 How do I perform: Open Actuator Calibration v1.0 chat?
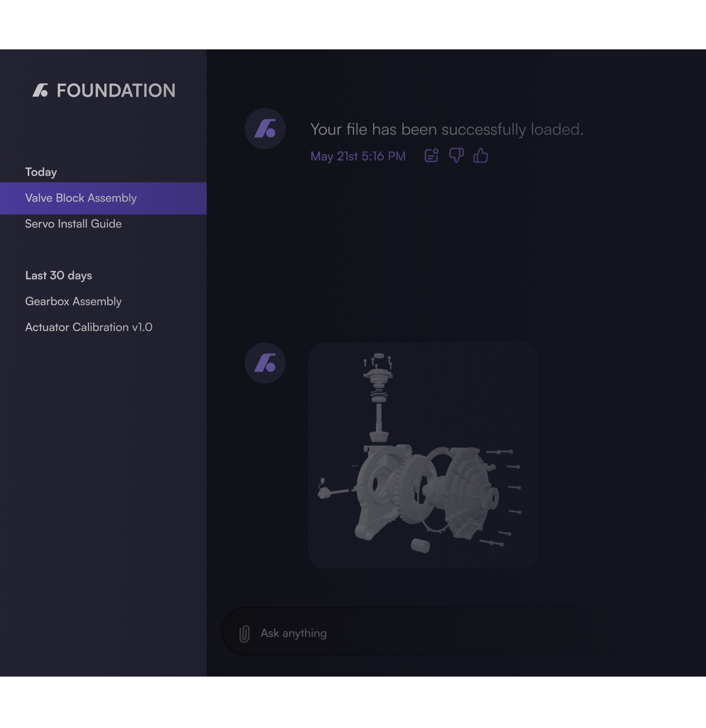[x=89, y=327]
